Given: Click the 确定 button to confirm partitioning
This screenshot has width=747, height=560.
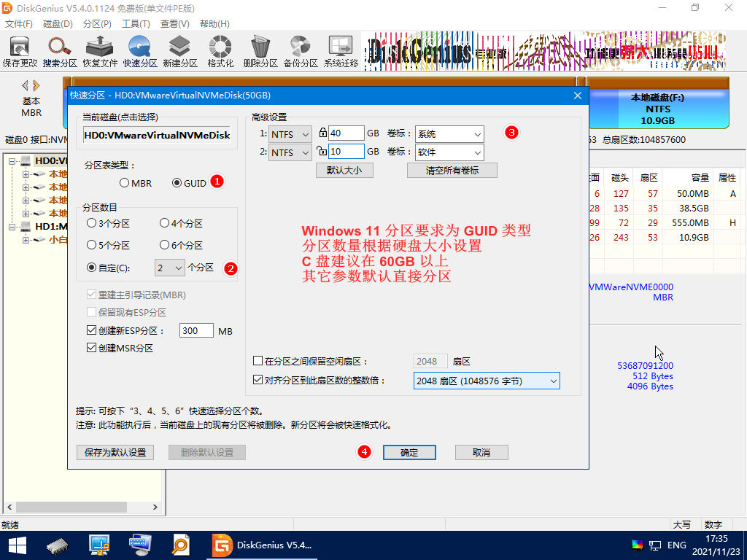Looking at the screenshot, I should tap(409, 452).
